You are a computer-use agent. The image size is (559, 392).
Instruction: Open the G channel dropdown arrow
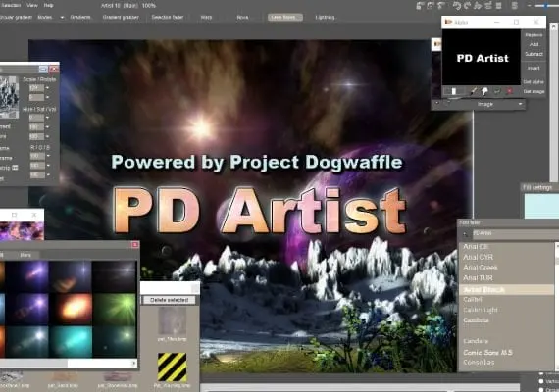[x=48, y=166]
